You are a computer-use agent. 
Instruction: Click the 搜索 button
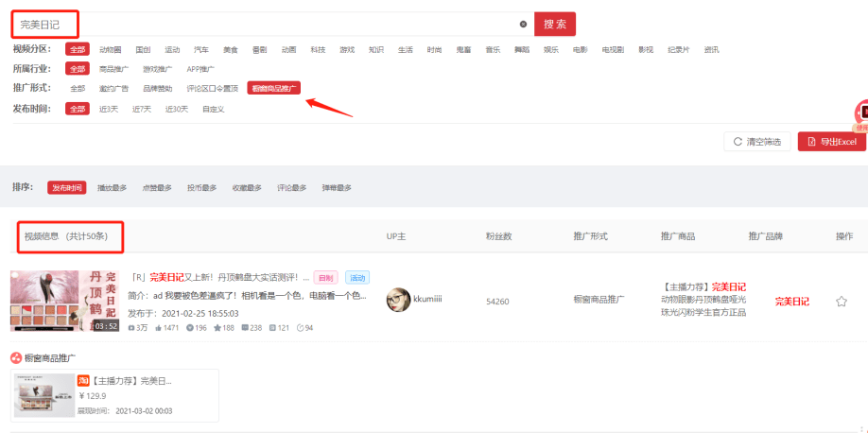(555, 25)
